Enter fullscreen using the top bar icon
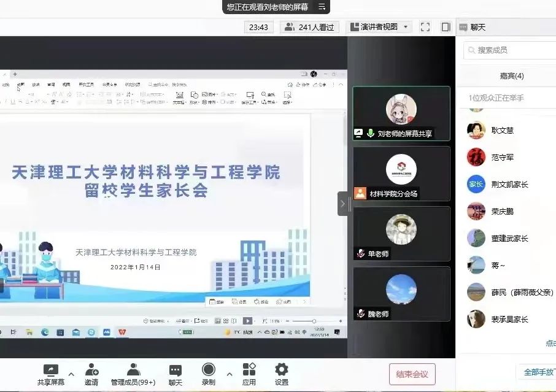Screen dimensions: 556x392 [x=425, y=27]
